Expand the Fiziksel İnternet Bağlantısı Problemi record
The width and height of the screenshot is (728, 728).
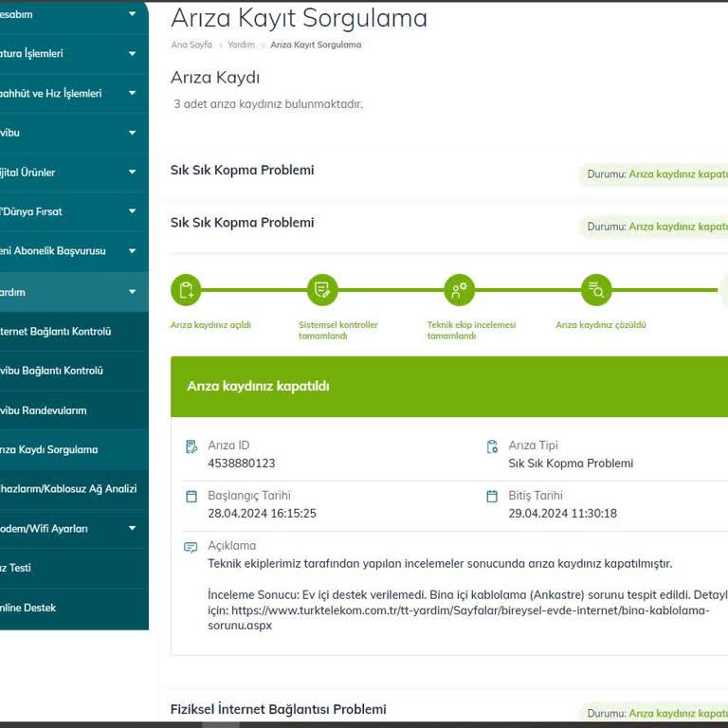278,709
